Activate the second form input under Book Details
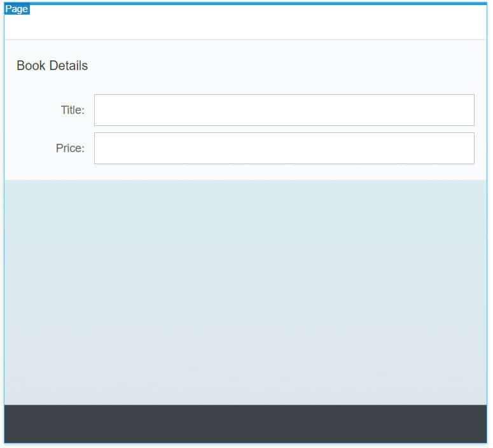Screen dimensions: 493x448 (284, 148)
